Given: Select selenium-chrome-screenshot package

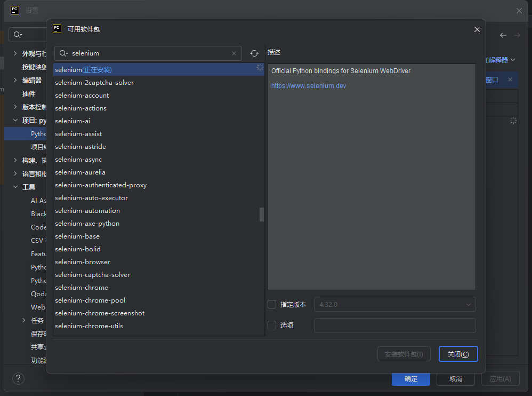Looking at the screenshot, I should (158, 313).
